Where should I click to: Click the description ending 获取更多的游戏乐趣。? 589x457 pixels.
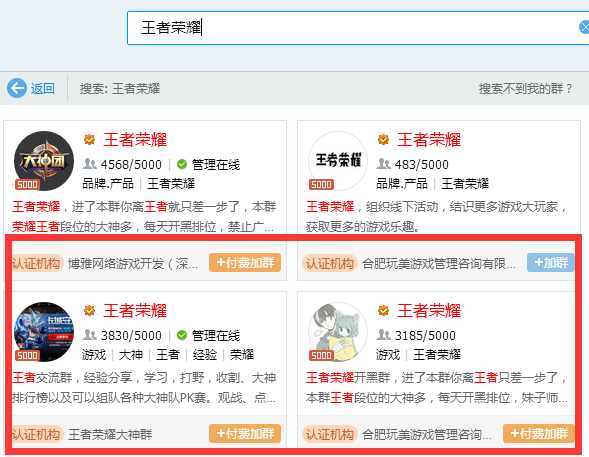(437, 216)
